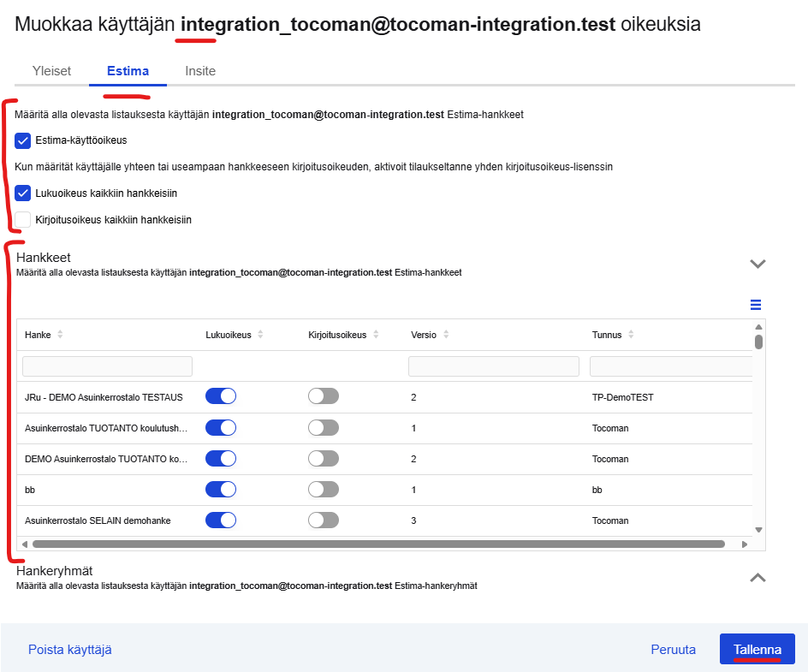This screenshot has height=672, width=808.
Task: Click Kirjoitusoikeus column sort arrows
Action: [375, 335]
